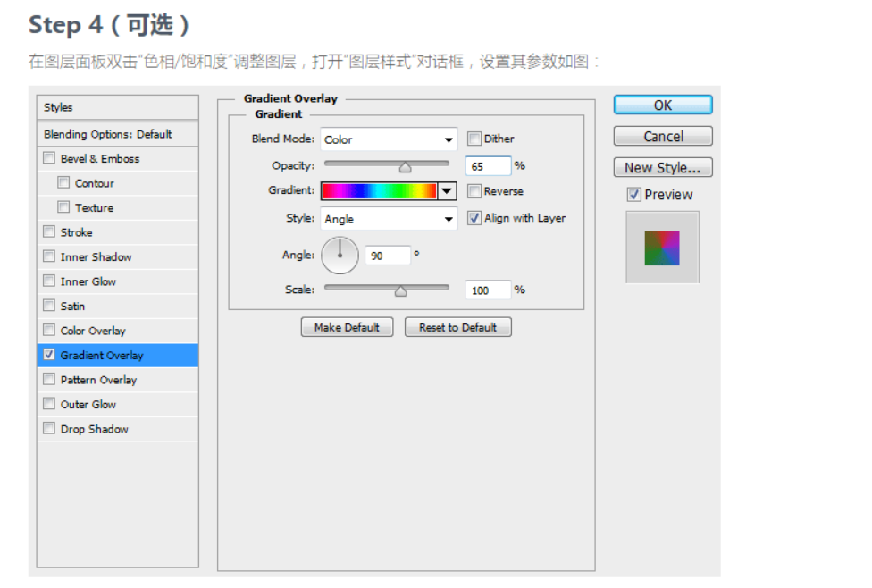Click the Angle value input field

pos(388,256)
